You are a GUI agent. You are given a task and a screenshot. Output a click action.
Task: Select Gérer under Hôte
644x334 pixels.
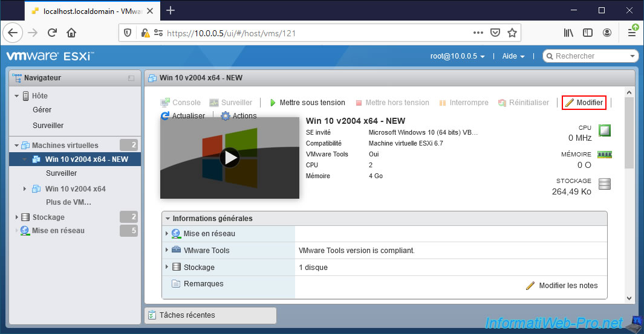[42, 109]
